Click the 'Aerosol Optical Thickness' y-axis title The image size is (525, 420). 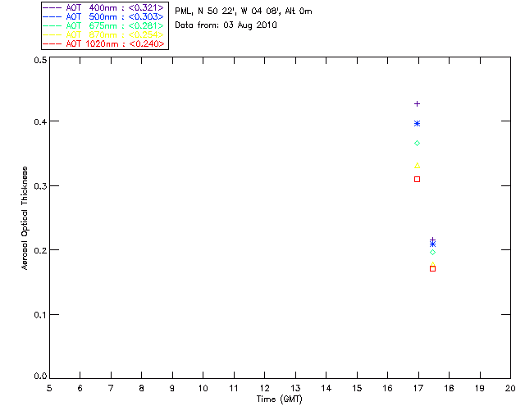[x=25, y=218]
